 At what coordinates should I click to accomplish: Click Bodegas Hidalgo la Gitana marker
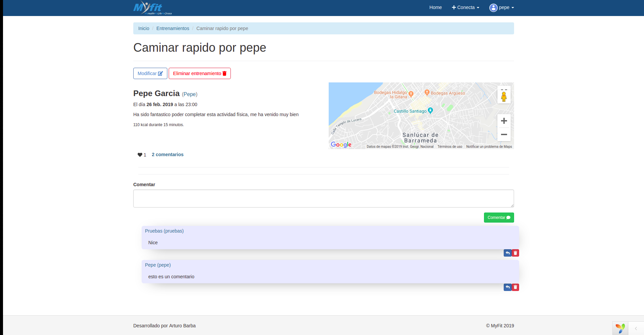(411, 94)
